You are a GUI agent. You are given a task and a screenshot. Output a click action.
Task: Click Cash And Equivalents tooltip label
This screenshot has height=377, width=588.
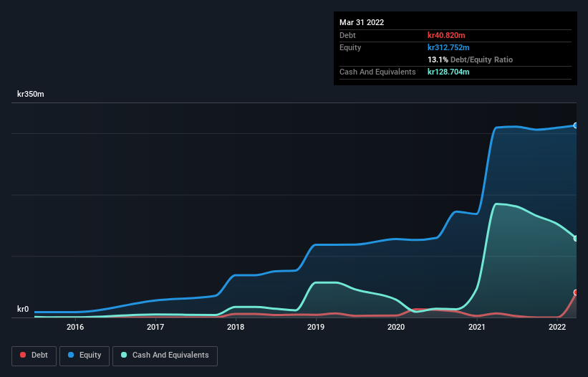click(x=377, y=72)
